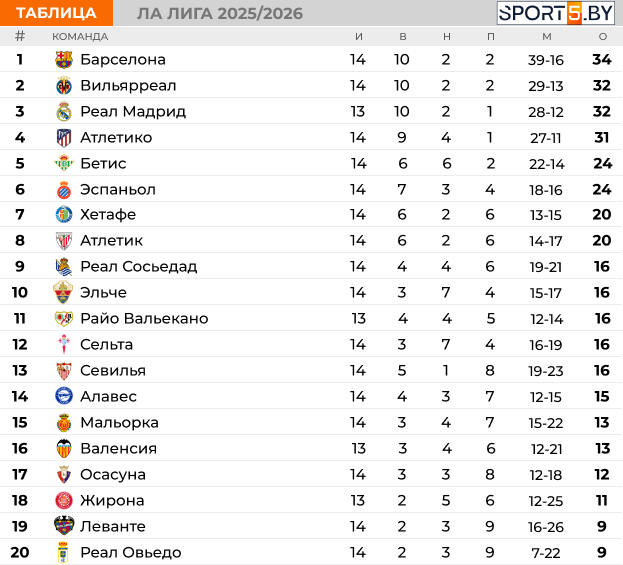Image resolution: width=623 pixels, height=565 pixels.
Task: Click the Betis club crest
Action: 64,164
